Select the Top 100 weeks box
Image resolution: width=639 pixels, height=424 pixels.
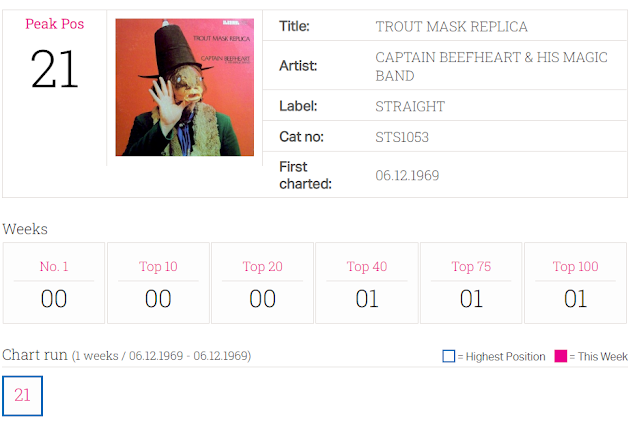click(x=575, y=283)
